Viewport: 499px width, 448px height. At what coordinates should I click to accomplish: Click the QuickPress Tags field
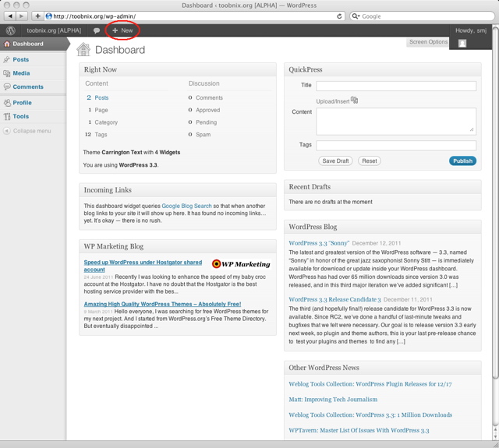click(x=396, y=145)
